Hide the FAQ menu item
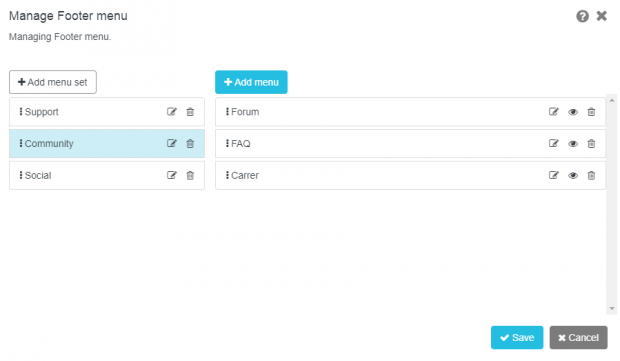Screen dimensions: 620x361 [x=573, y=144]
